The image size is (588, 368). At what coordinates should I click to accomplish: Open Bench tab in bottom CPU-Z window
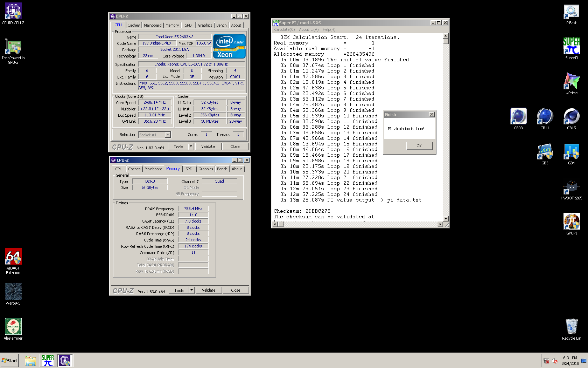222,169
